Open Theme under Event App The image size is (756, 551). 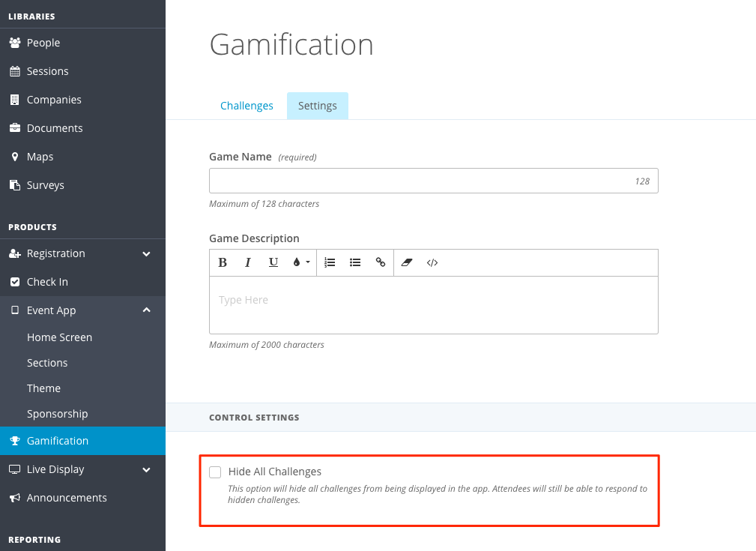click(x=44, y=388)
